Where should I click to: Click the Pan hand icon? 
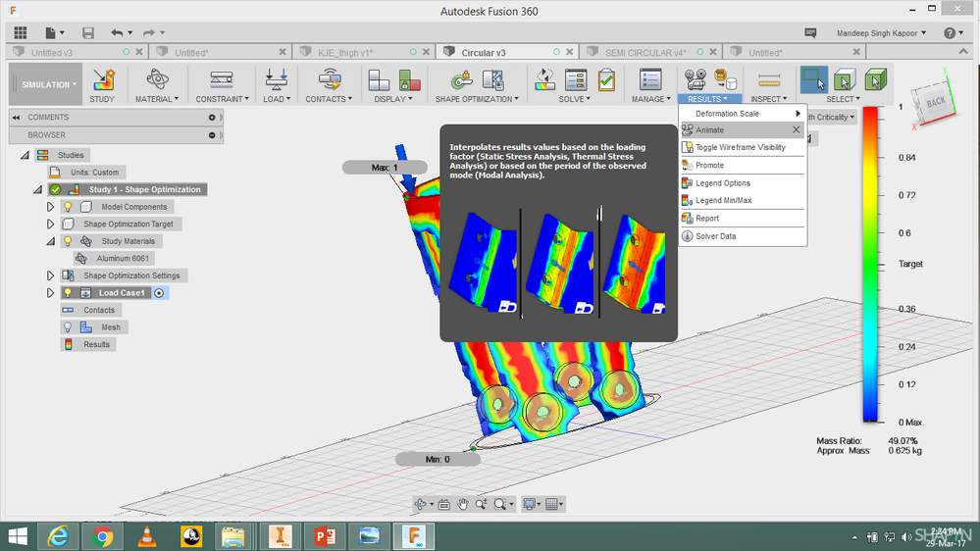pyautogui.click(x=462, y=504)
